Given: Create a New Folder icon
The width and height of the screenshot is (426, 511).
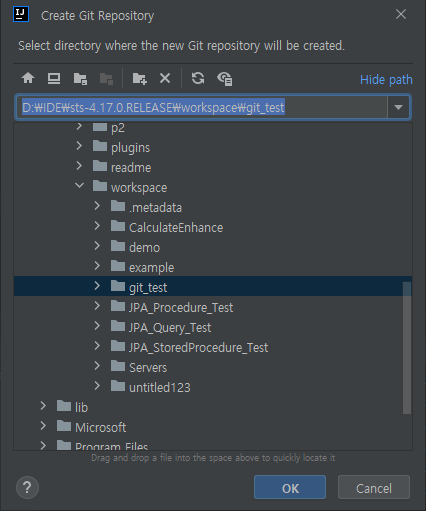Looking at the screenshot, I should 140,79.
